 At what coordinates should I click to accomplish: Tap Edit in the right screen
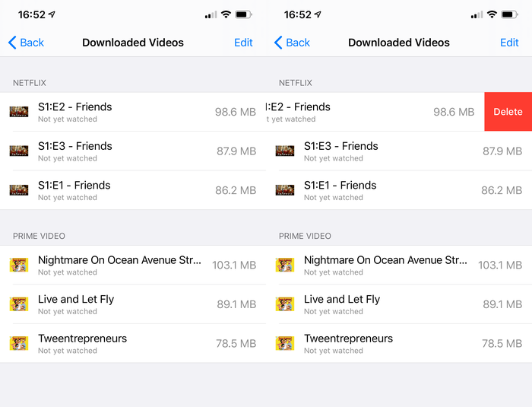tap(509, 43)
